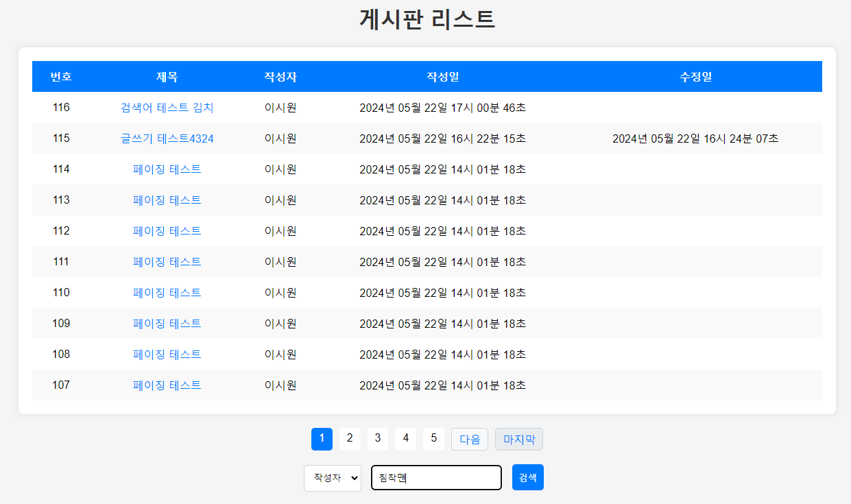Click the 수정일 column header
The width and height of the screenshot is (851, 504).
coord(694,77)
